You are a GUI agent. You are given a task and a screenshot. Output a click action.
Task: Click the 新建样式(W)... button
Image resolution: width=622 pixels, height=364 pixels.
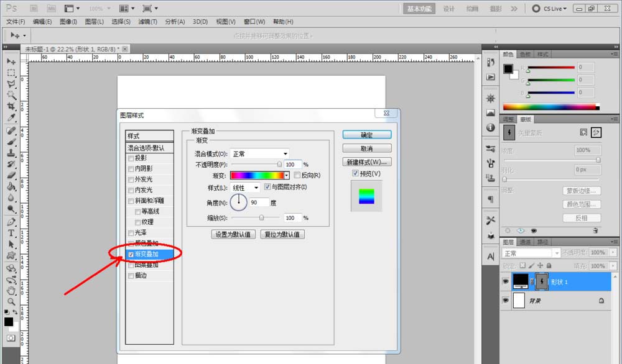[x=366, y=162]
